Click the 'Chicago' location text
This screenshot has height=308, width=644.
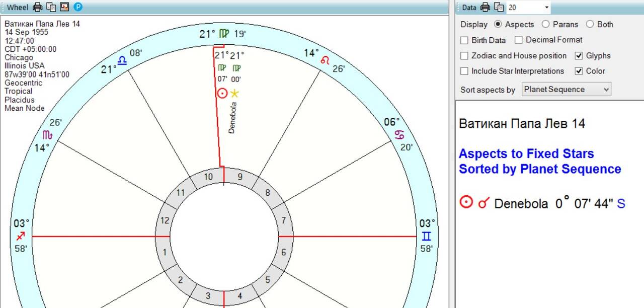pos(19,58)
